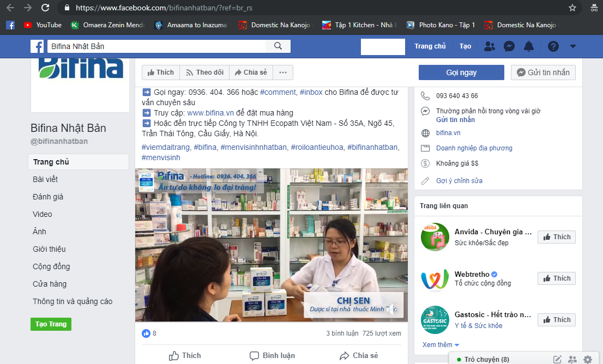The height and width of the screenshot is (364, 603).
Task: Share the post via the bottom Chia sẻ button
Action: [359, 355]
